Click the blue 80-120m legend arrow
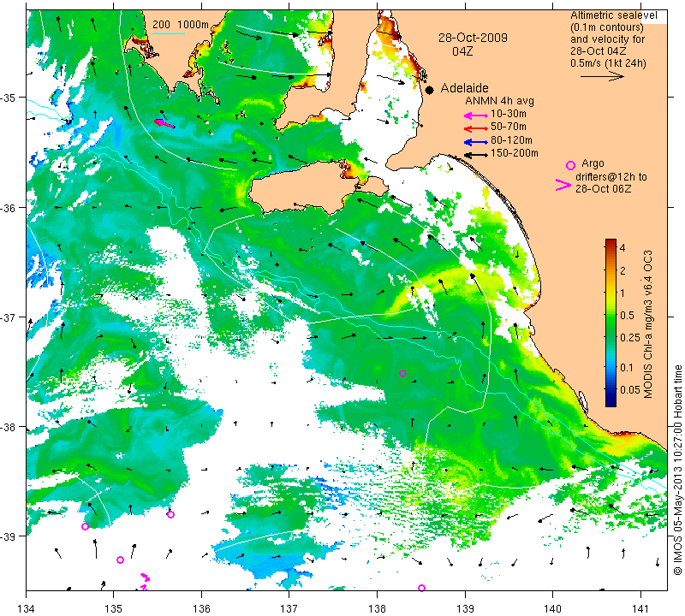Screen dimensions: 685x616 click(475, 142)
